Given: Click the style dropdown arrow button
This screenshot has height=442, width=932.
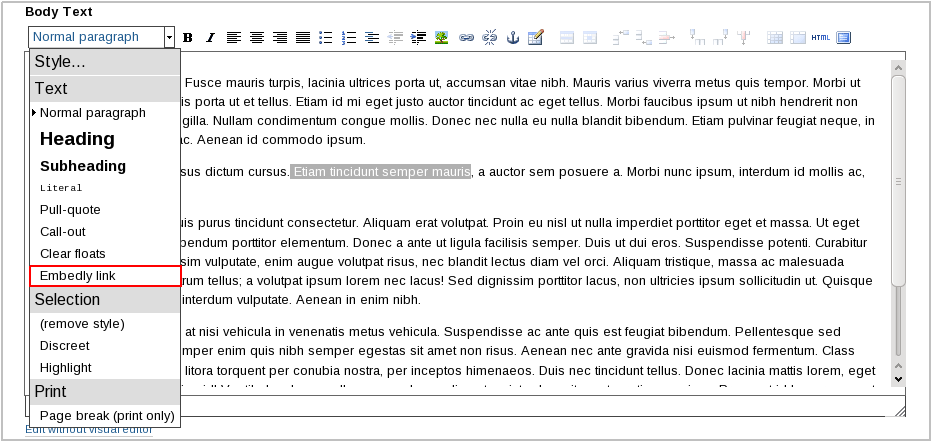Looking at the screenshot, I should (170, 37).
